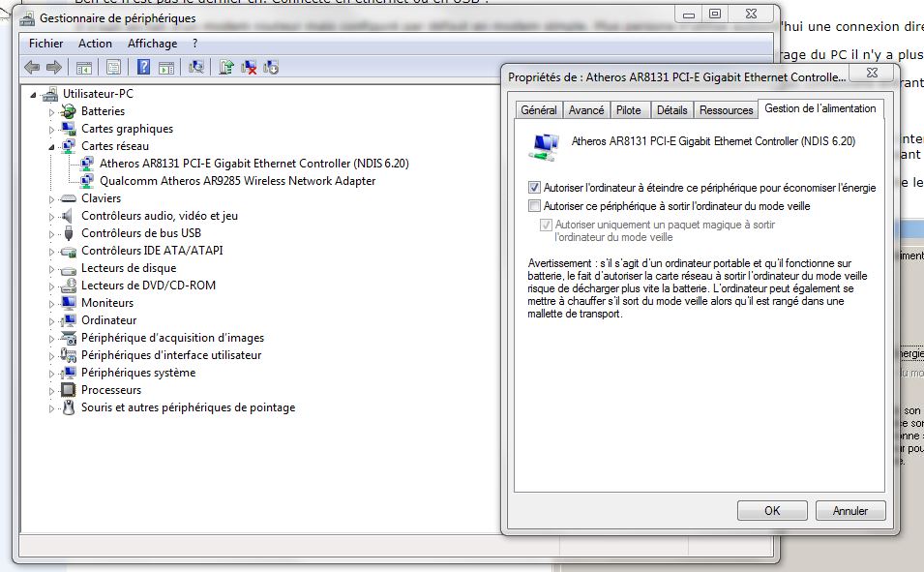Open the ? help menu
The width and height of the screenshot is (924, 572).
[x=194, y=43]
